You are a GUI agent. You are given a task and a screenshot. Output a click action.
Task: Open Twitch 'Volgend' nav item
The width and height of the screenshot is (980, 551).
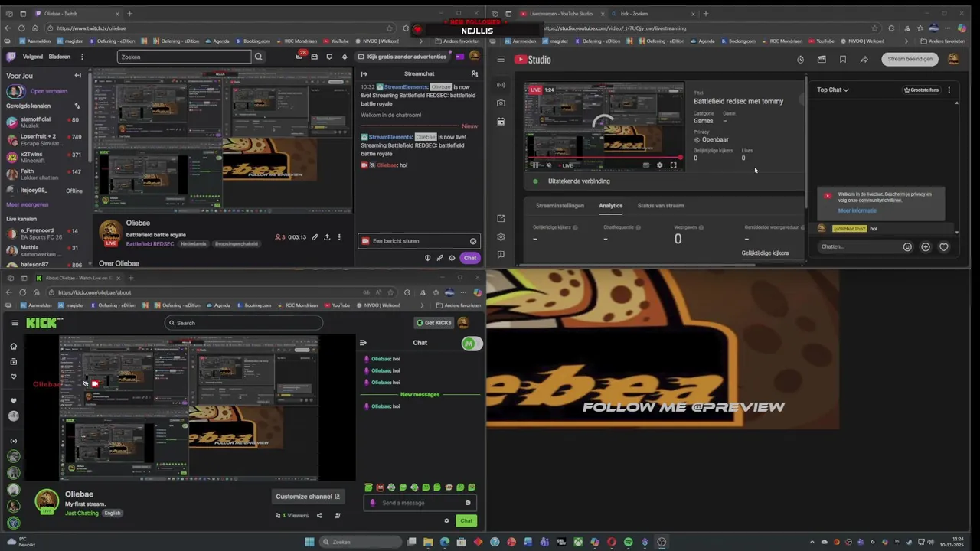(x=33, y=57)
